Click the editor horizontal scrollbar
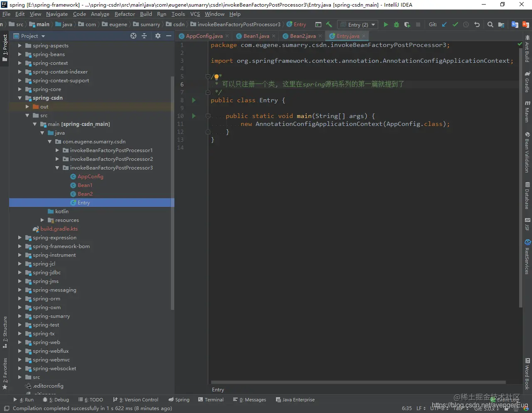Screen dimensions: 532x413 358,382
